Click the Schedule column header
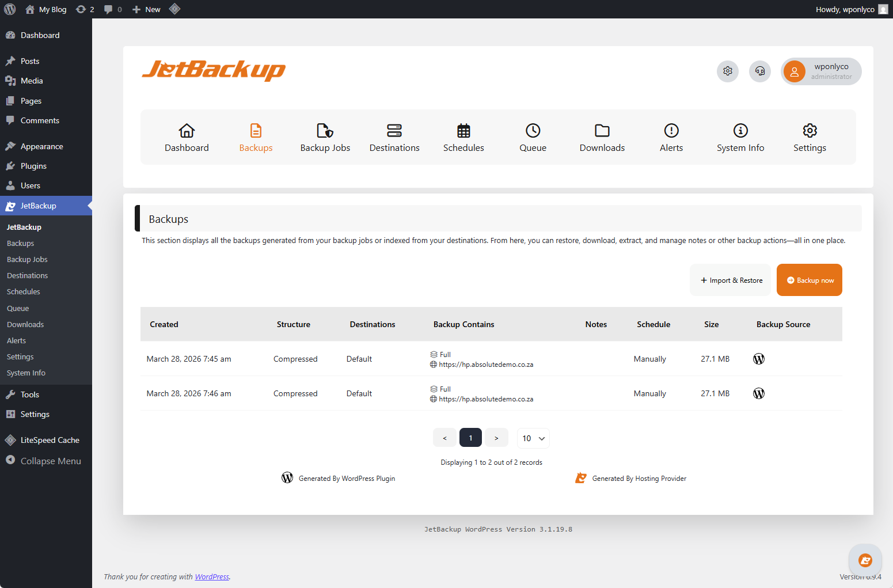893x588 pixels. pos(653,324)
